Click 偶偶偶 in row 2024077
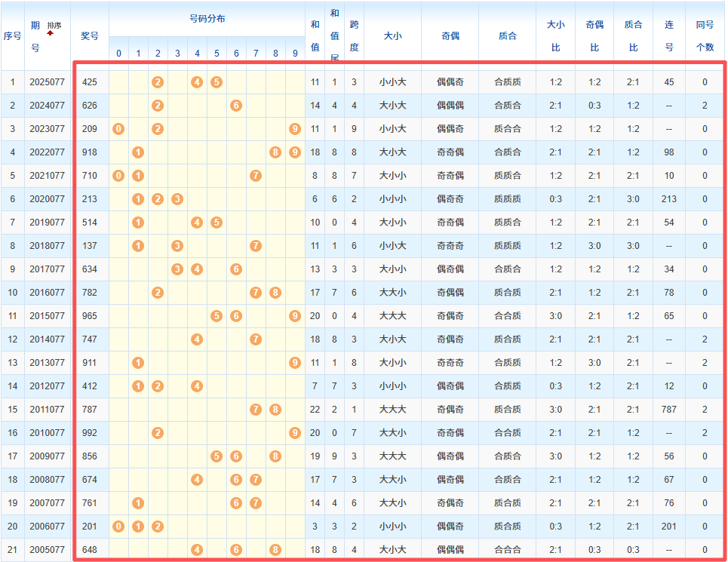728x562 pixels. coord(450,106)
